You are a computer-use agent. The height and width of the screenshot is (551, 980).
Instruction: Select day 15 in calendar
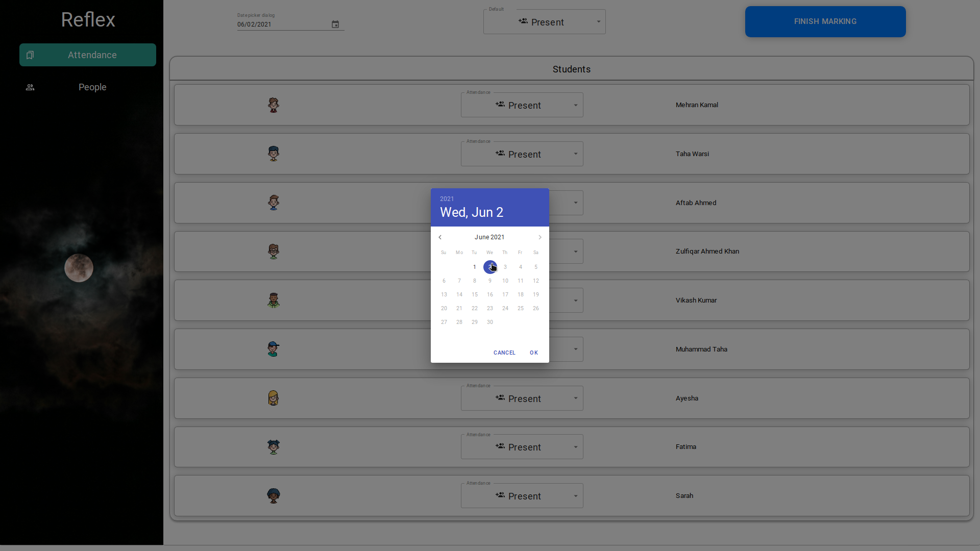pyautogui.click(x=475, y=294)
